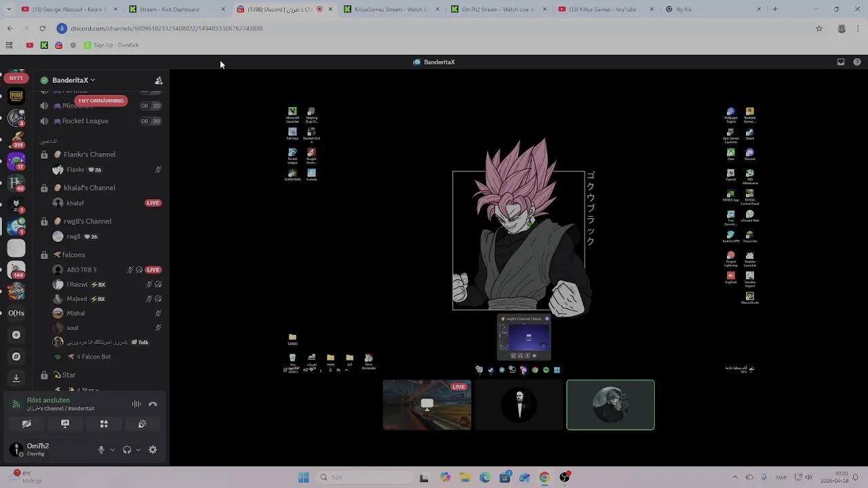This screenshot has width=868, height=488.
Task: Select user Majeed in falcons channel
Action: click(108, 299)
